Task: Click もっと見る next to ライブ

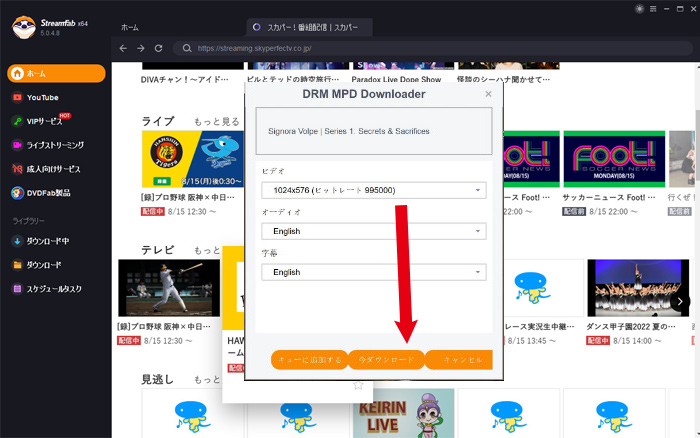Action: coord(217,121)
